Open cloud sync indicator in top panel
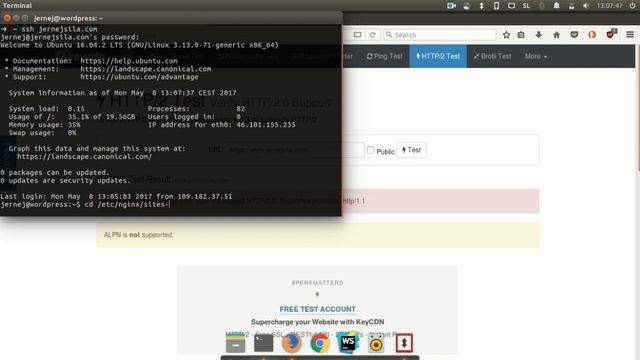The height and width of the screenshot is (360, 640). [467, 6]
